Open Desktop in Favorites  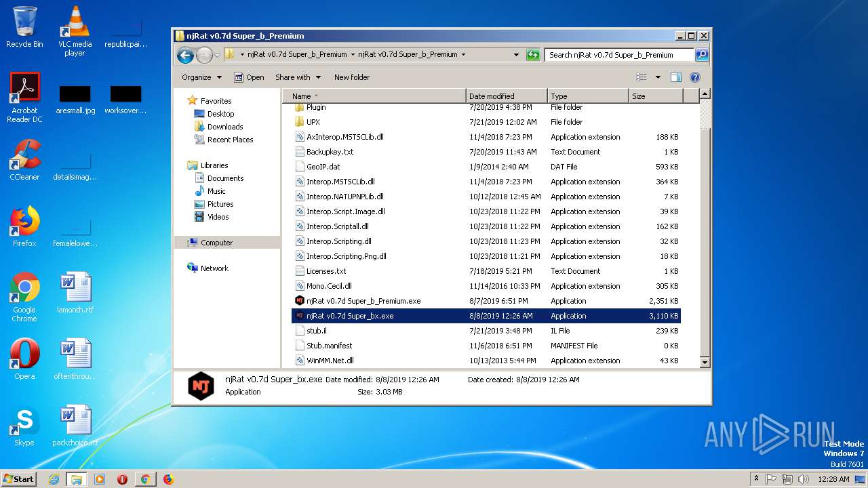tap(220, 114)
